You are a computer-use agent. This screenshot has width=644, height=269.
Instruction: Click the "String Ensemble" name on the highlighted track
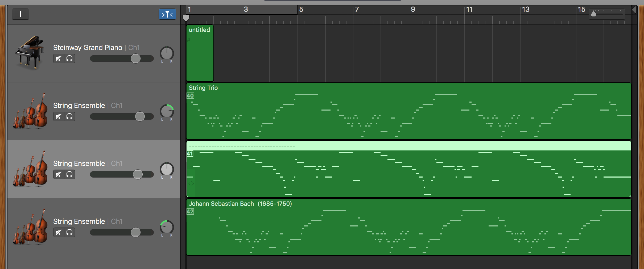click(79, 163)
